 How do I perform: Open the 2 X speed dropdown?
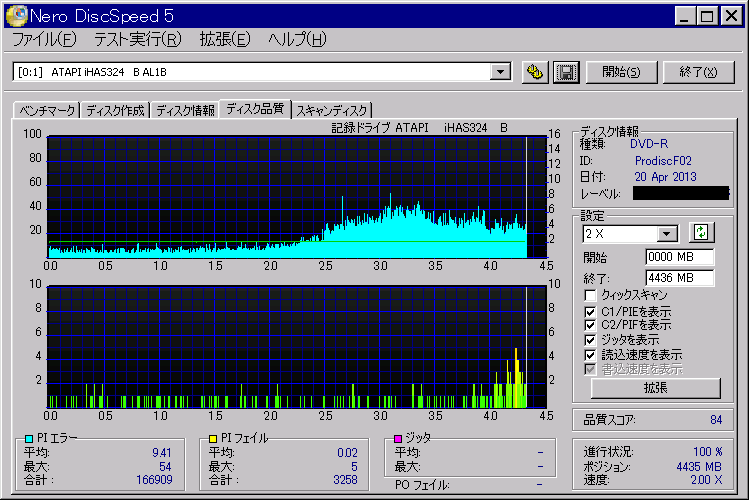(666, 234)
